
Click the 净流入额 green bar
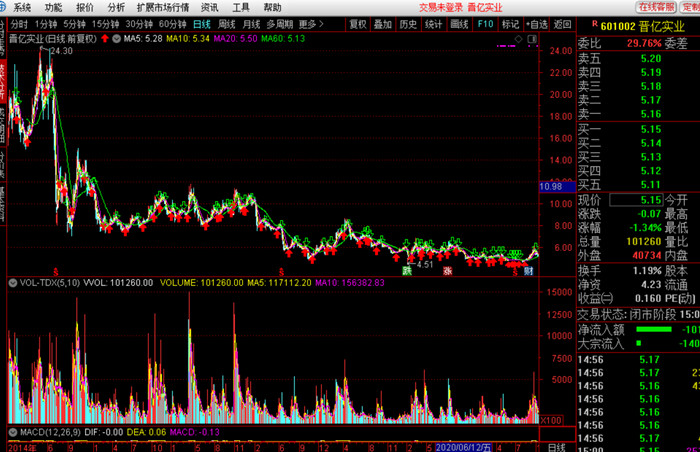point(654,330)
